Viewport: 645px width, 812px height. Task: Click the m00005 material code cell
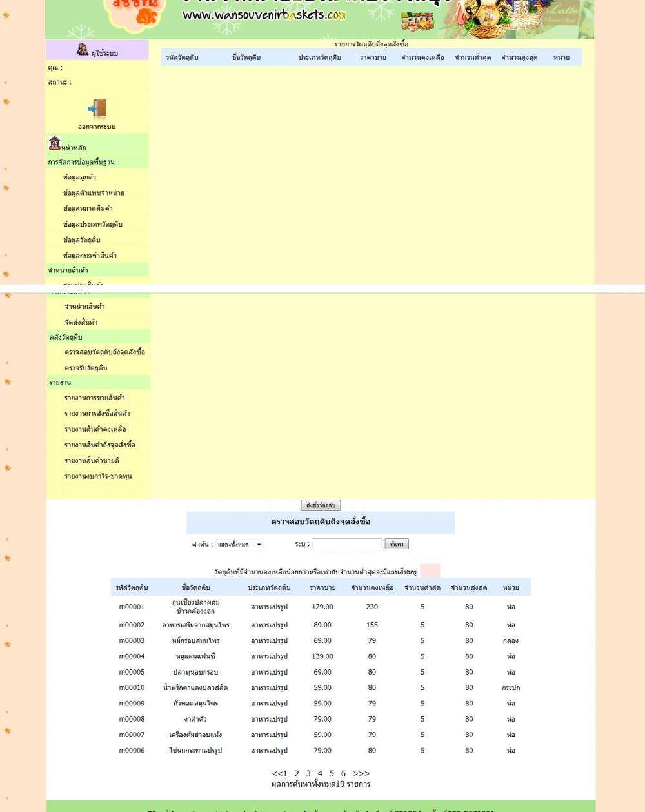point(132,672)
